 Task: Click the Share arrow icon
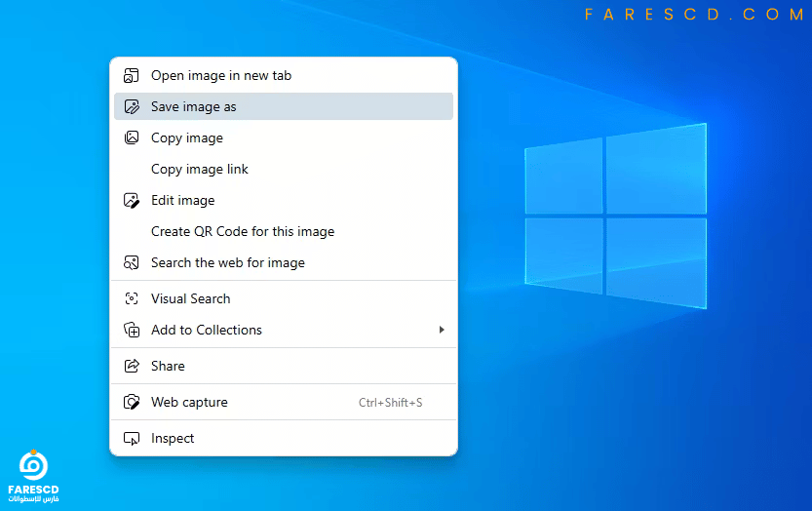[x=132, y=366]
